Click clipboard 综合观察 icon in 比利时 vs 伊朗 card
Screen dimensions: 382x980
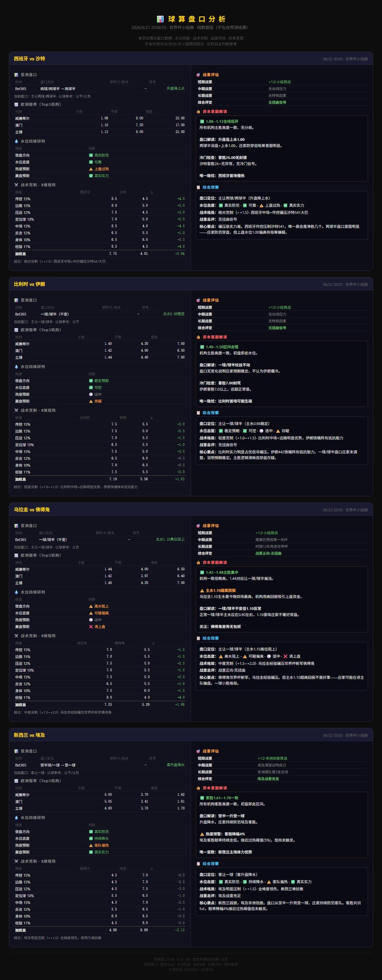tap(198, 413)
